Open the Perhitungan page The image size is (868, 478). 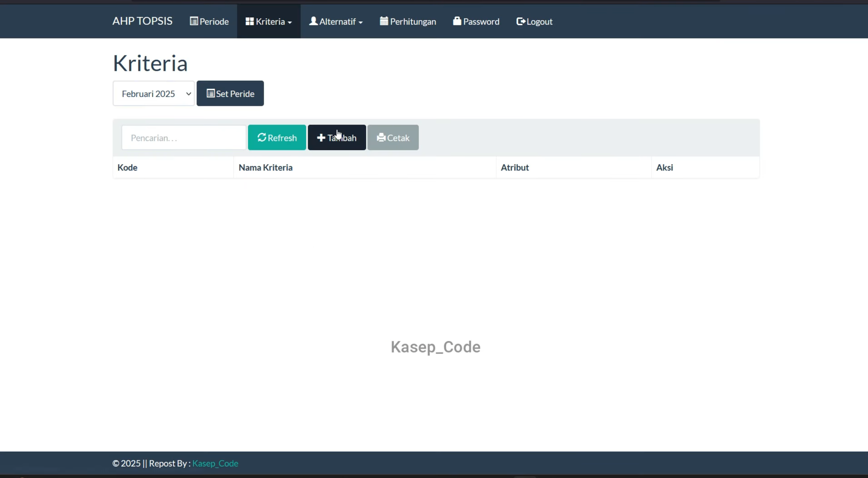[x=408, y=21]
